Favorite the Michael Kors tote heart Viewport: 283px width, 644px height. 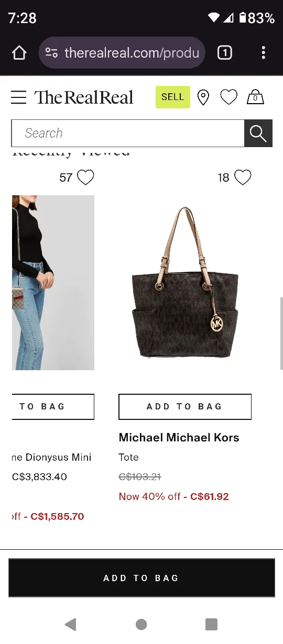(243, 177)
